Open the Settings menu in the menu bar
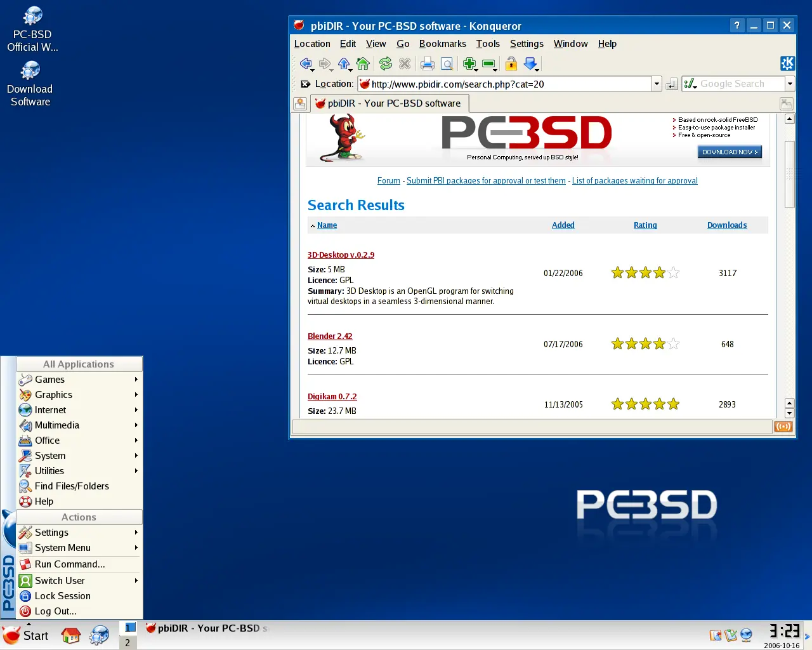The width and height of the screenshot is (812, 650). click(527, 44)
